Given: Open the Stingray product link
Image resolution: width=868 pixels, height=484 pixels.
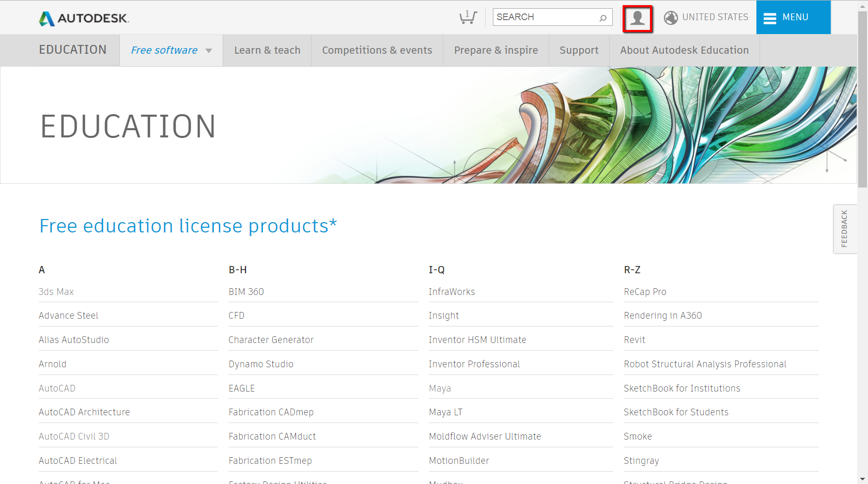Looking at the screenshot, I should pos(641,461).
